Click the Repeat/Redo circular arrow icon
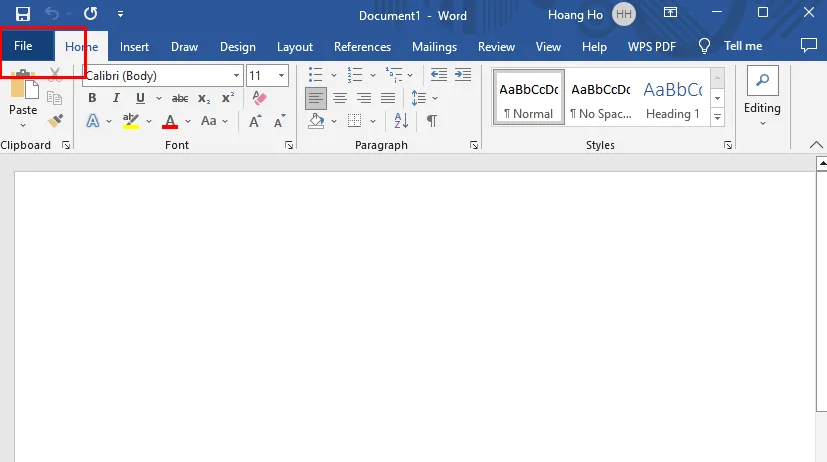827x462 pixels. point(91,14)
